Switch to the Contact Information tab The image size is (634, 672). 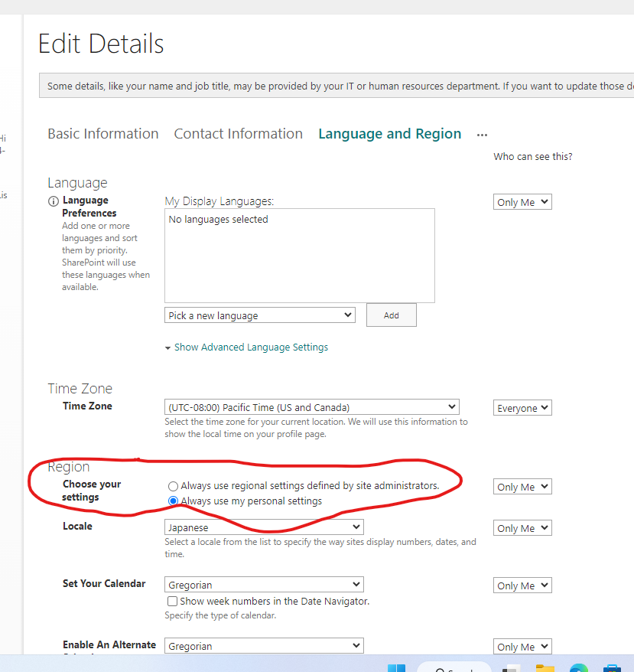click(x=238, y=133)
